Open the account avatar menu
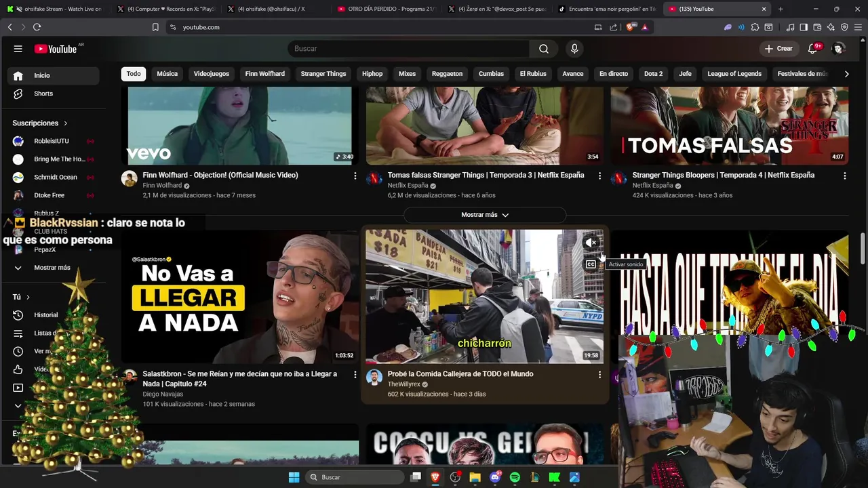 [x=839, y=49]
